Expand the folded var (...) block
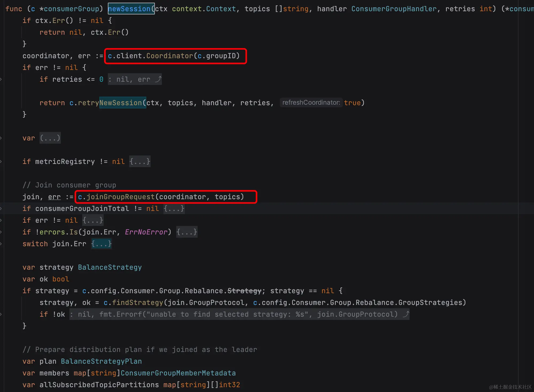Image resolution: width=534 pixels, height=392 pixels. tap(50, 138)
